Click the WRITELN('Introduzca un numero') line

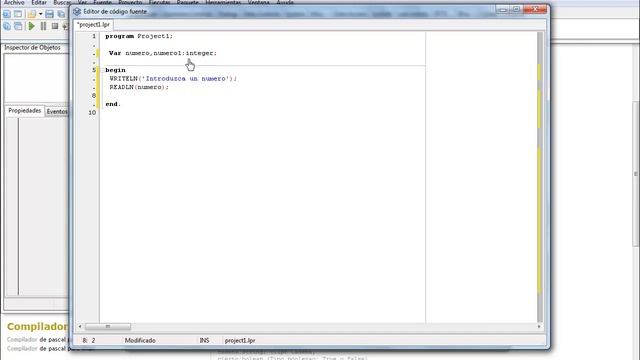click(173, 78)
